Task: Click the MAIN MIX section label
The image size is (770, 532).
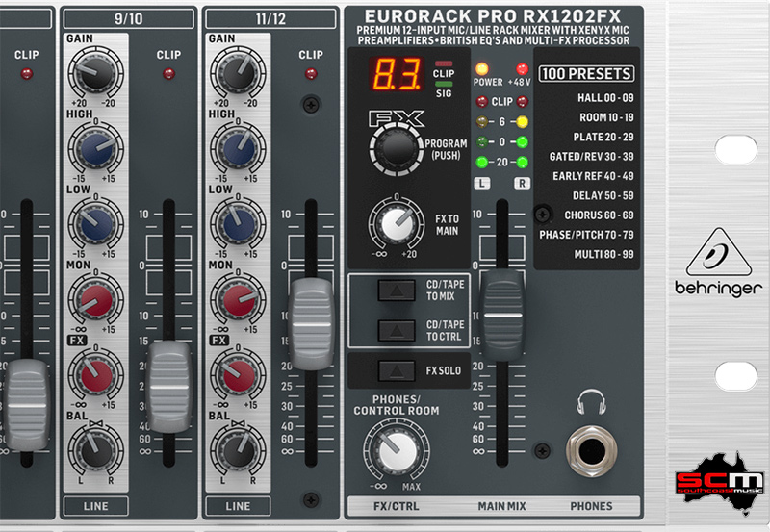Action: pos(501,506)
